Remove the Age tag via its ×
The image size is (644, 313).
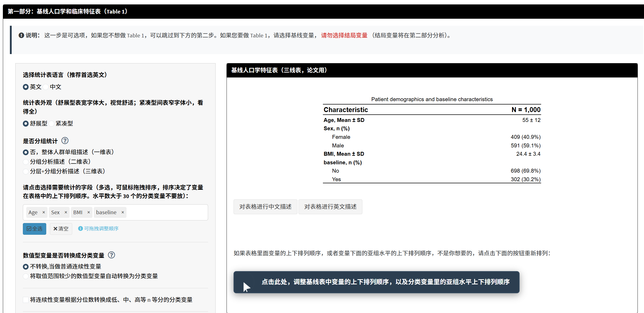pyautogui.click(x=44, y=212)
